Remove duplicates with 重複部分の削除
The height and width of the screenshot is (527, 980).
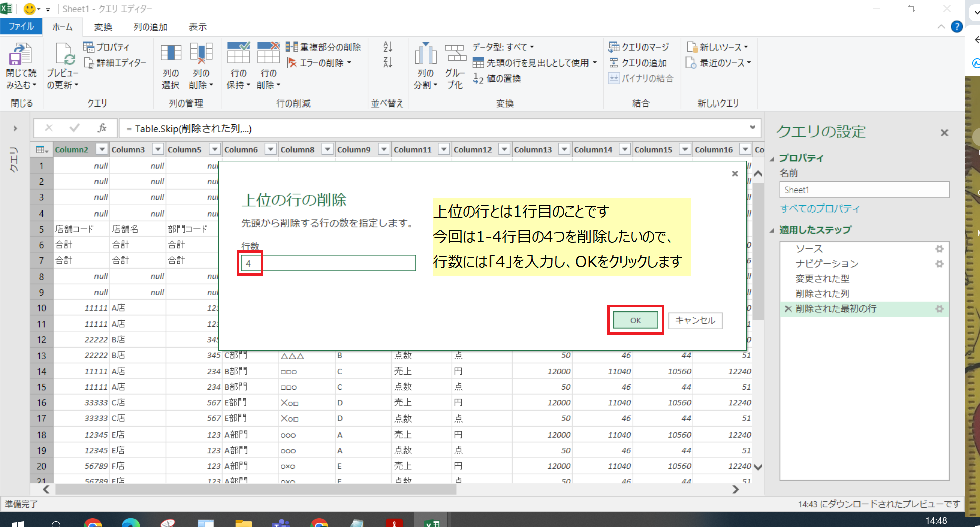pyautogui.click(x=324, y=47)
